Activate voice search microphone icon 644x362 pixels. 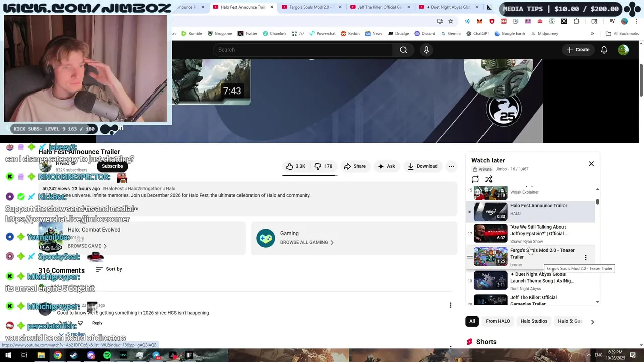point(426,50)
